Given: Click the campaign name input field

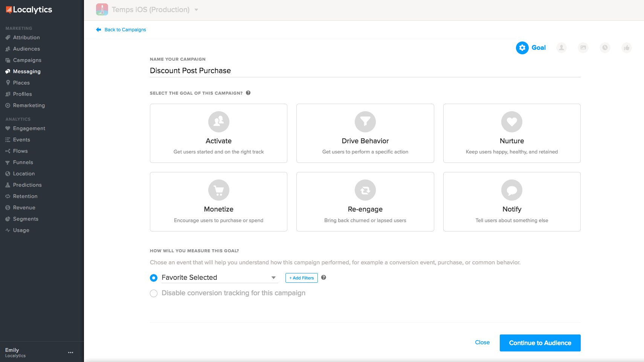Looking at the screenshot, I should 365,71.
